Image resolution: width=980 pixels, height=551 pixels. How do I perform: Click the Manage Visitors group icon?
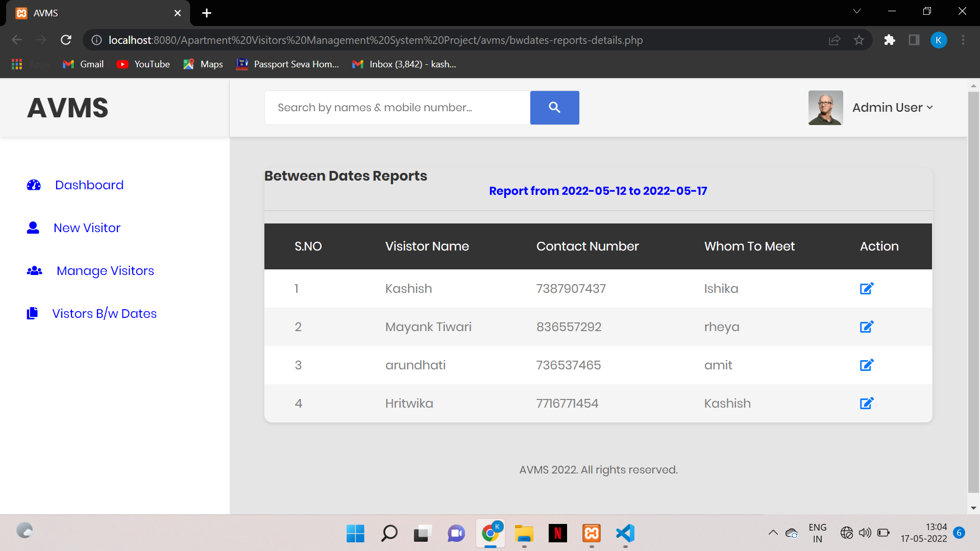coord(34,270)
